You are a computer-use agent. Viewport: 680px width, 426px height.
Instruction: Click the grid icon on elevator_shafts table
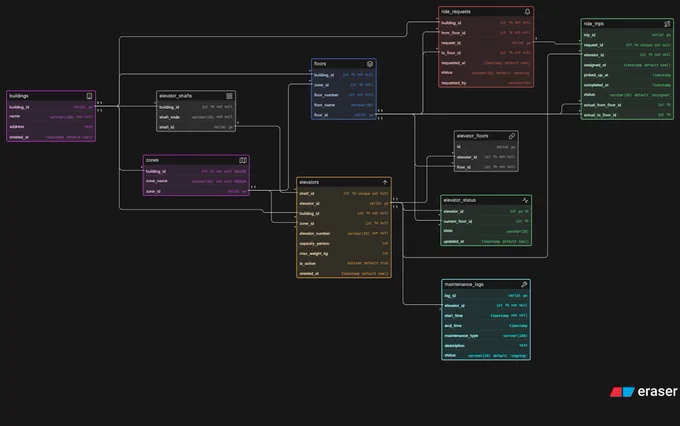(x=229, y=96)
